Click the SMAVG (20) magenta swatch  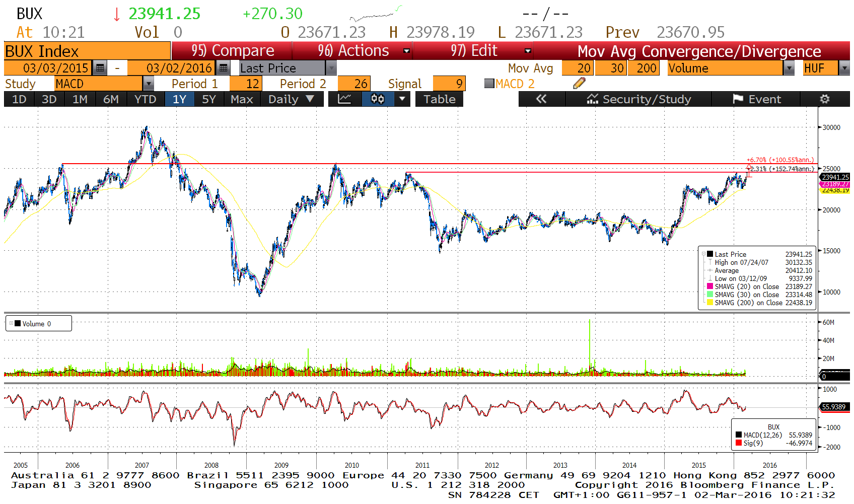pos(710,286)
